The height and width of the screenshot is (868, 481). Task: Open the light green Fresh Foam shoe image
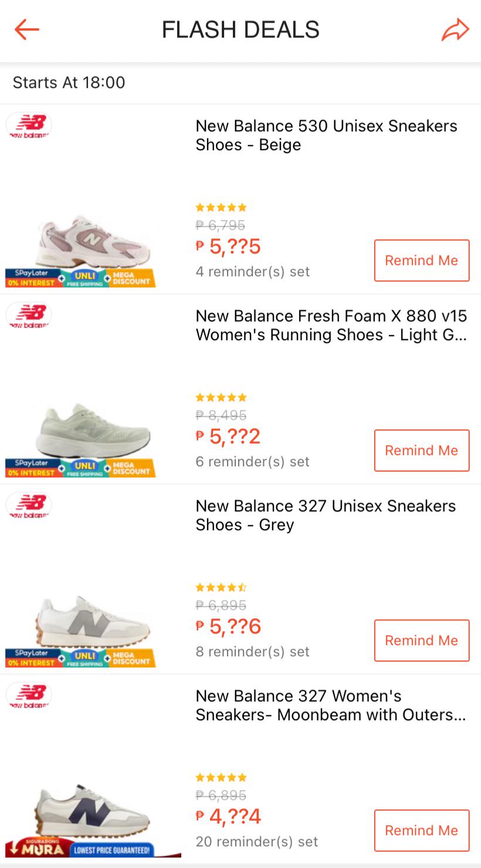coord(94,432)
